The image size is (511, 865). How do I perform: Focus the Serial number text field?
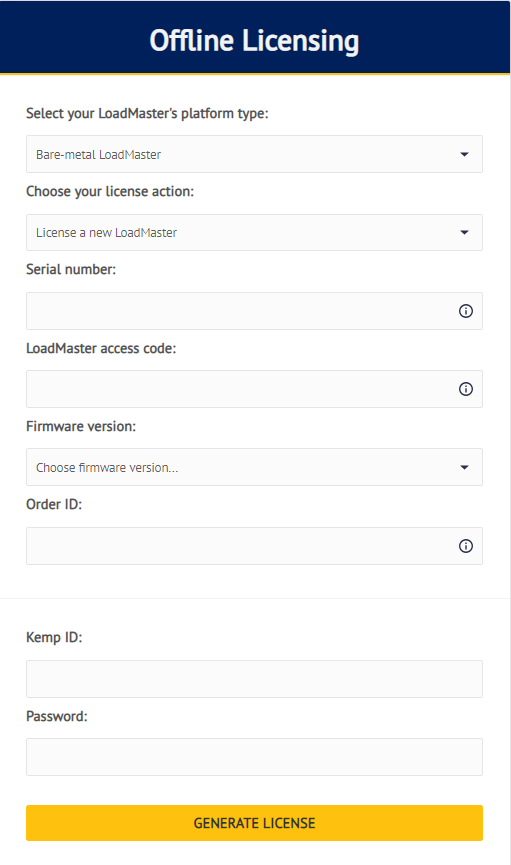254,311
